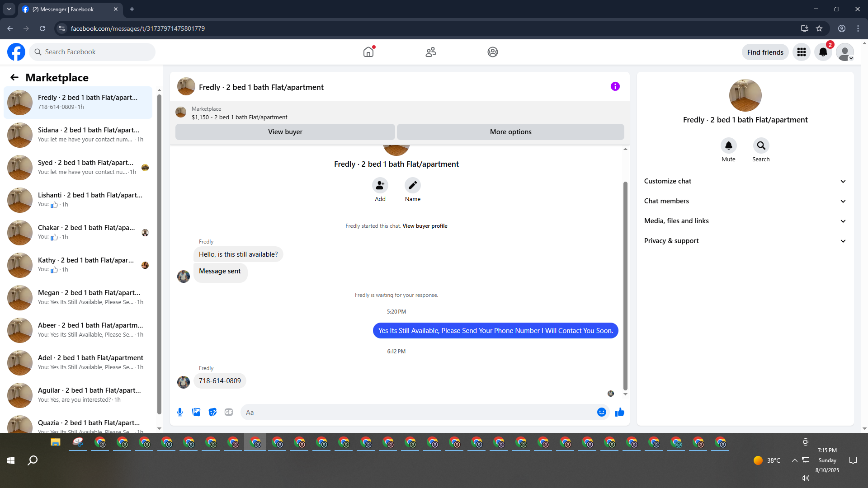Expand Media, files and links

[745, 221]
